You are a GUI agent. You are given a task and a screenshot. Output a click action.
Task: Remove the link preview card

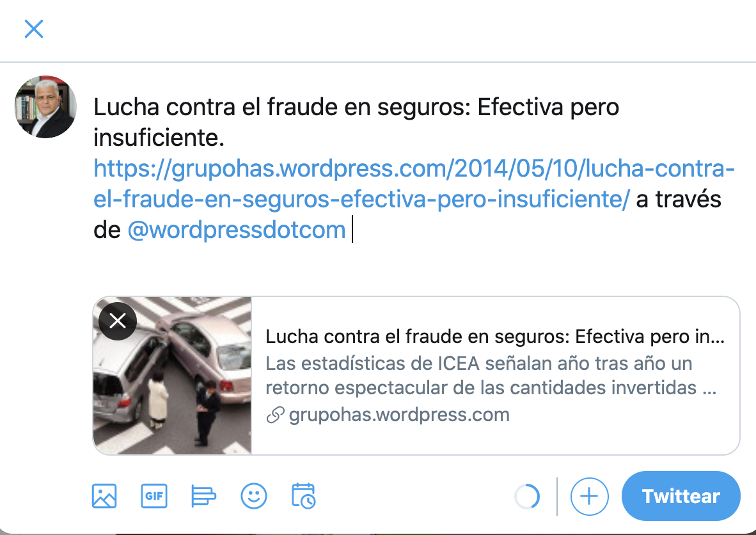(x=118, y=321)
